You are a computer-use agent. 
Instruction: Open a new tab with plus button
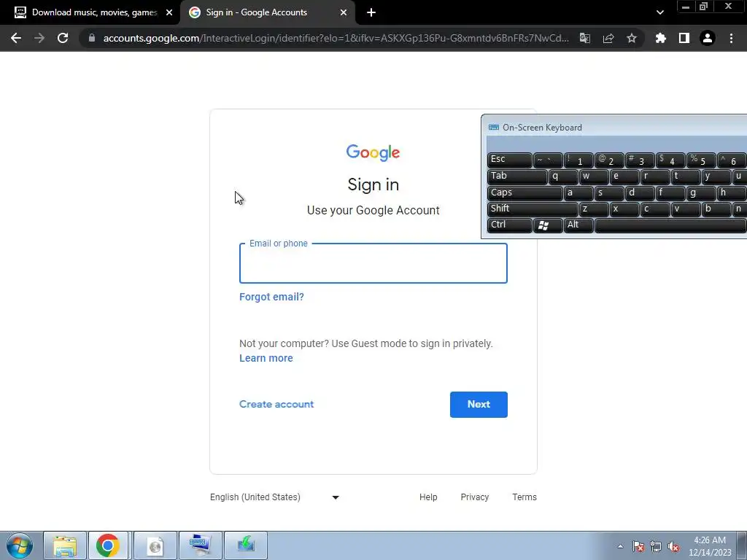pos(371,12)
